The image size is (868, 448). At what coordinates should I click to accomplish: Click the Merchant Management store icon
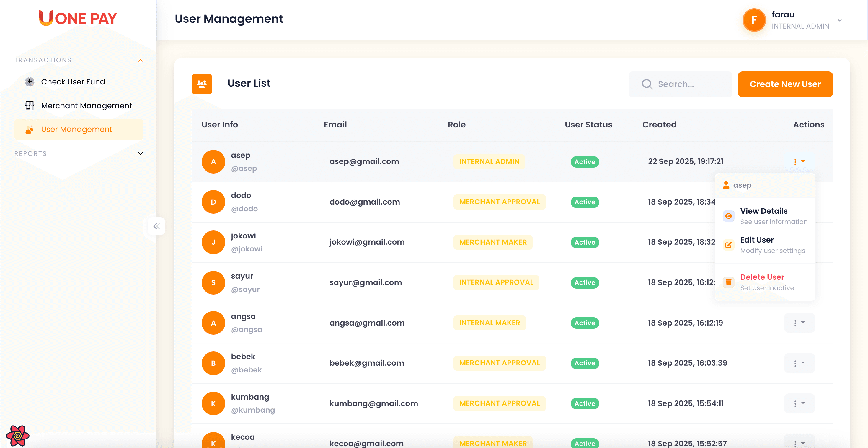[x=30, y=105]
